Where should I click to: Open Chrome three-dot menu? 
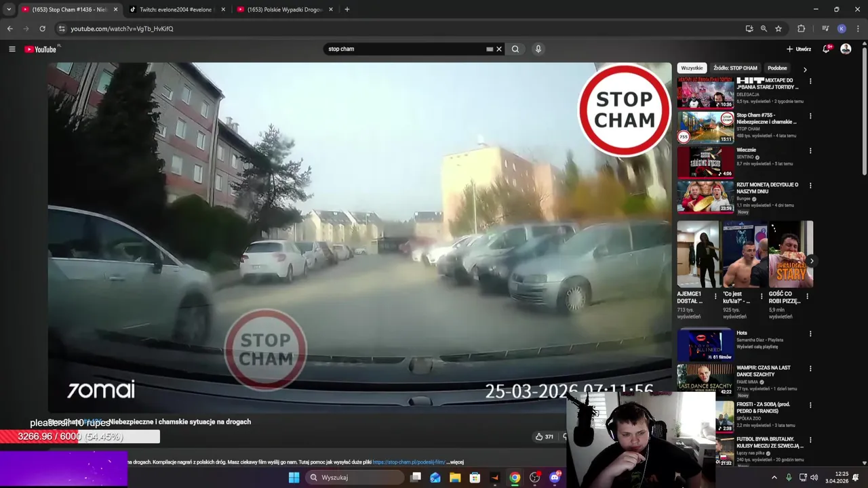coord(858,28)
